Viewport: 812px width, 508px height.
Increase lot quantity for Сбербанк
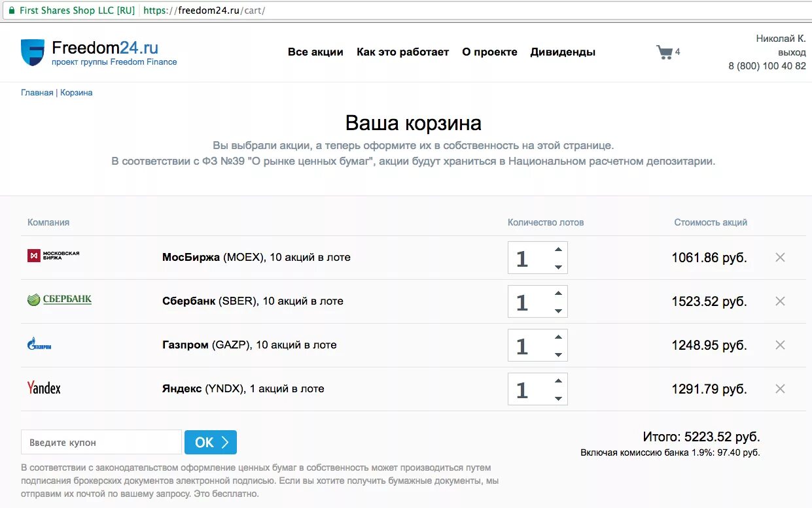(x=558, y=293)
